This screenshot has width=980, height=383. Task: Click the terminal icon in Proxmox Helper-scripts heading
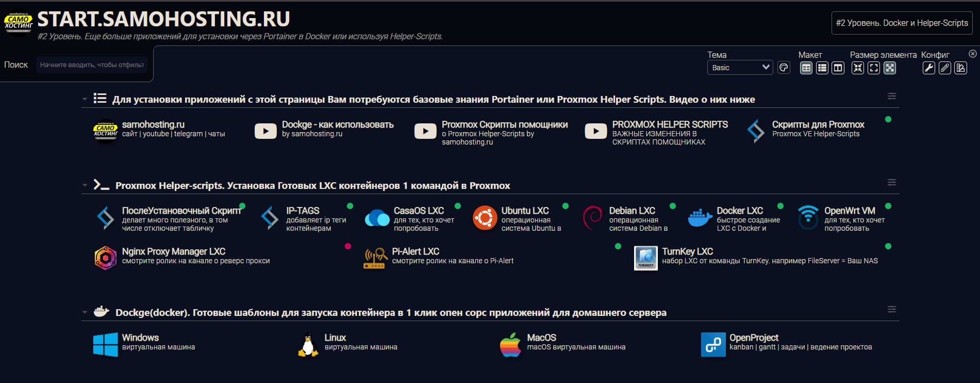coord(101,185)
